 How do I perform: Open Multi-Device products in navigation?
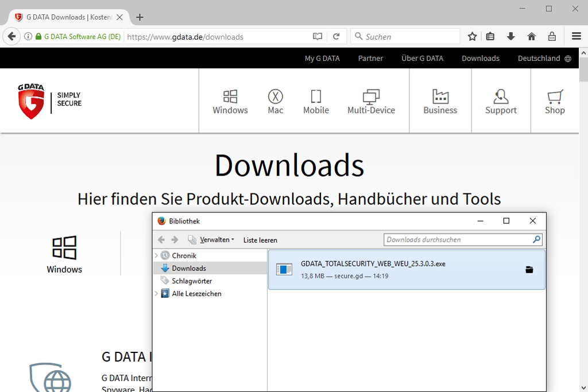[372, 102]
